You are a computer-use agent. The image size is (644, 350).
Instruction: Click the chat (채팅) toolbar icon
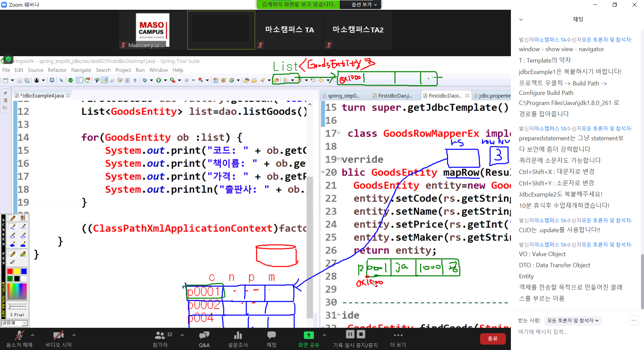pos(271,336)
